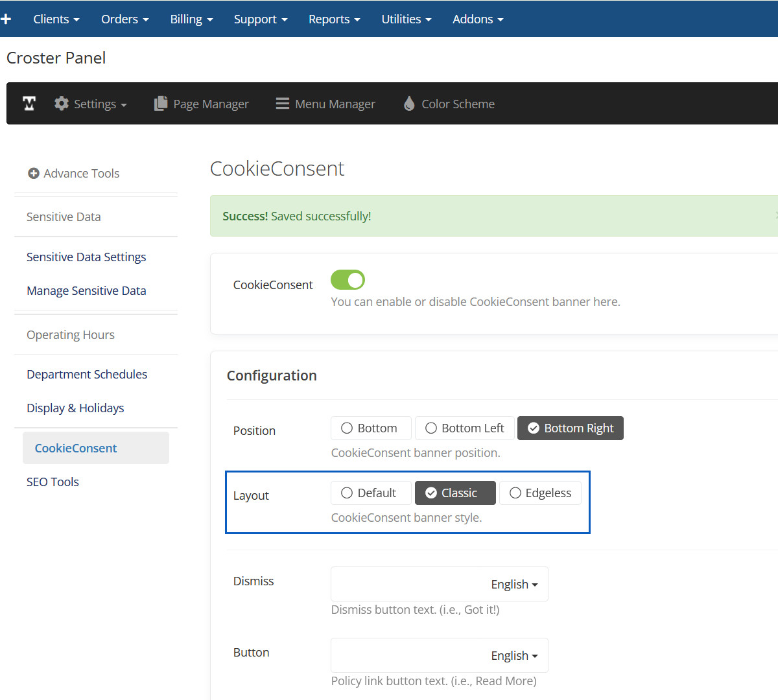The image size is (778, 700).
Task: Open the Button field English language dropdown
Action: coord(514,656)
